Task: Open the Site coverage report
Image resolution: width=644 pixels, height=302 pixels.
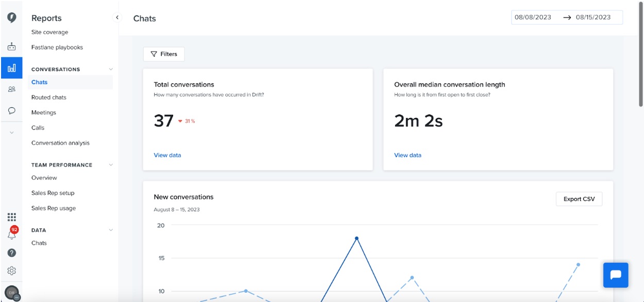Action: [49, 32]
